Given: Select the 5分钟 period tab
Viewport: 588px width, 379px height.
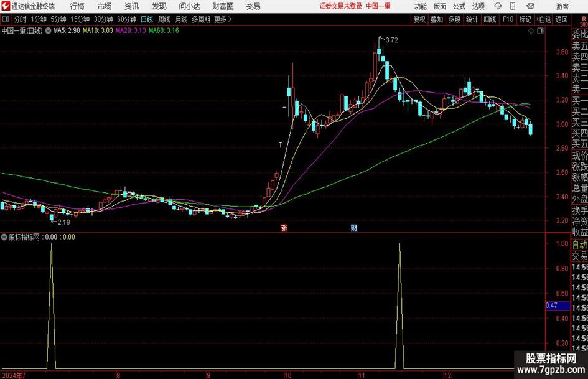Looking at the screenshot, I should click(x=58, y=19).
